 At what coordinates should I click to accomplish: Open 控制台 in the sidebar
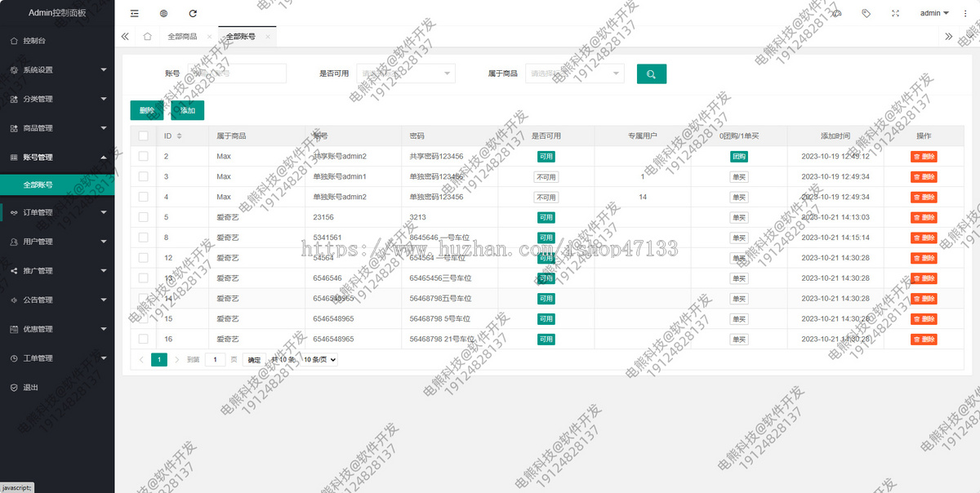[57, 40]
